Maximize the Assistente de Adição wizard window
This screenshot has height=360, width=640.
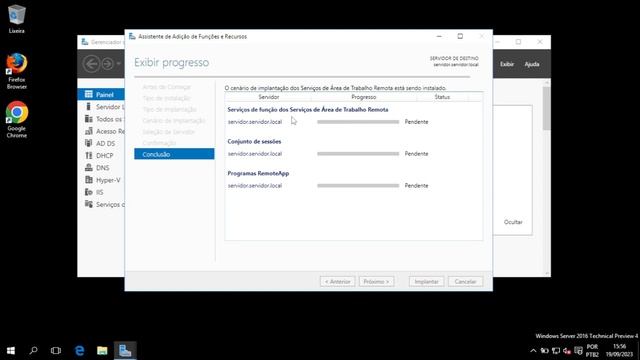coord(460,36)
